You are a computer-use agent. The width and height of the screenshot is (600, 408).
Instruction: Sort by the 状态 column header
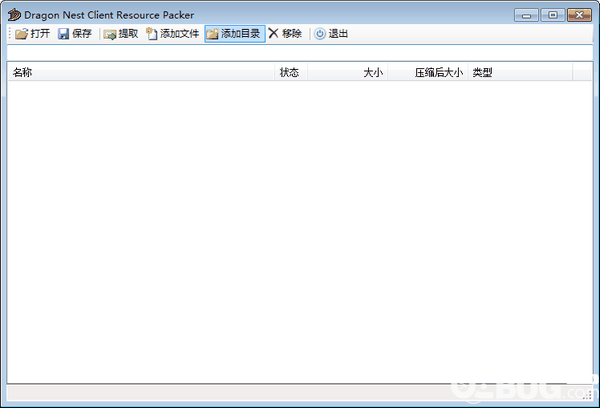pyautogui.click(x=291, y=72)
